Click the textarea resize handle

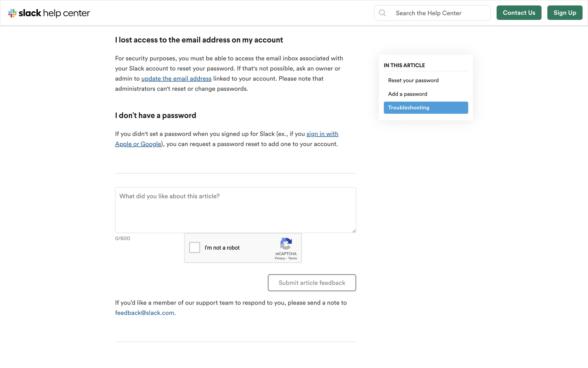[x=354, y=231]
